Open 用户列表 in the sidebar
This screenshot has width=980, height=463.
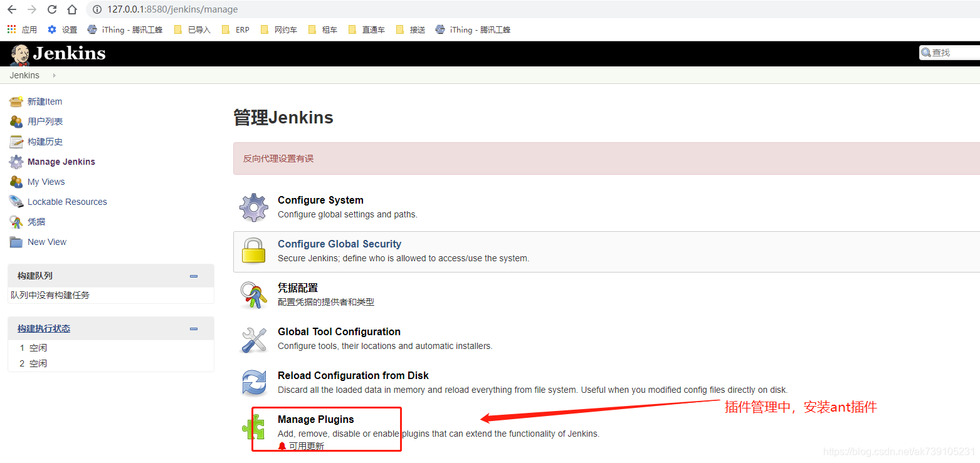pos(45,122)
